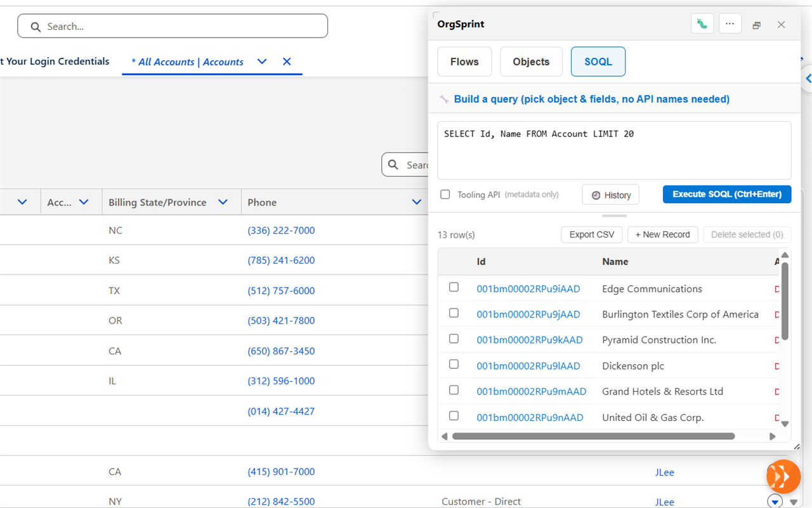The height and width of the screenshot is (508, 812).
Task: Sort results by the Id column header
Action: [x=481, y=262]
